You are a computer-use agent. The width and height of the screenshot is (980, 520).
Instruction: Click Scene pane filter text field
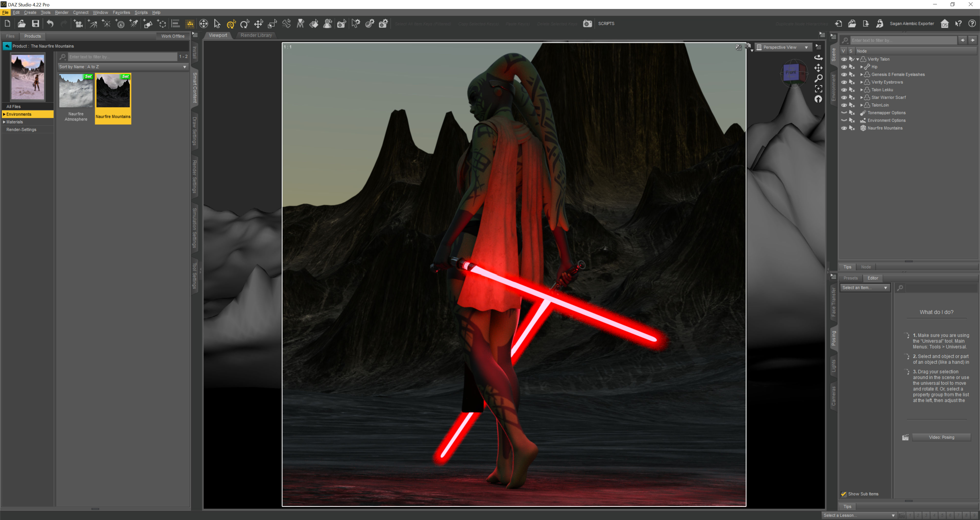(903, 40)
